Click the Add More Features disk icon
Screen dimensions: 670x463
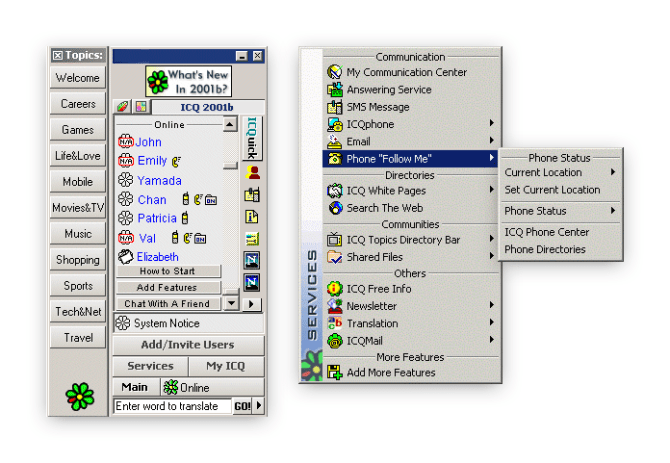tap(335, 373)
